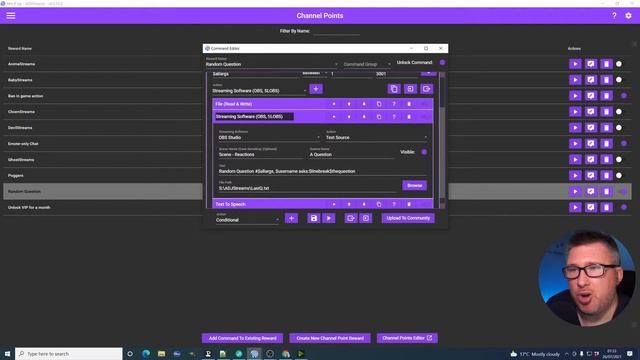Image resolution: width=640 pixels, height=360 pixels.
Task: Copy all actions icon in Command Editor
Action: pyautogui.click(x=394, y=89)
